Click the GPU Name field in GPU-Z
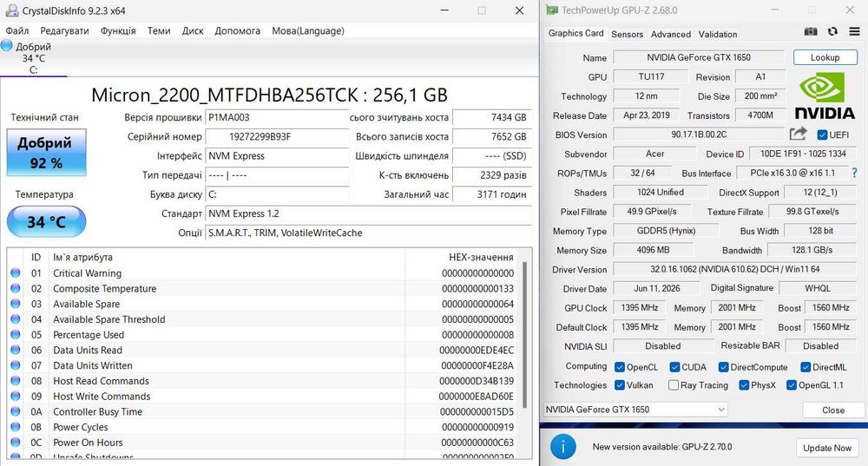Image resolution: width=868 pixels, height=466 pixels. tap(699, 57)
